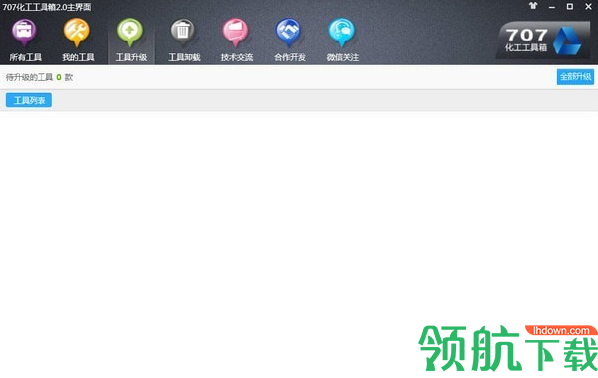Click the 待升级的工具 0 款 status text
The width and height of the screenshot is (598, 378).
coord(39,77)
